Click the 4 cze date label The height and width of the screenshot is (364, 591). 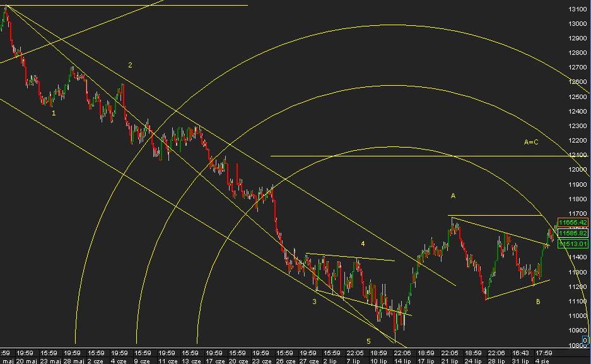click(119, 361)
